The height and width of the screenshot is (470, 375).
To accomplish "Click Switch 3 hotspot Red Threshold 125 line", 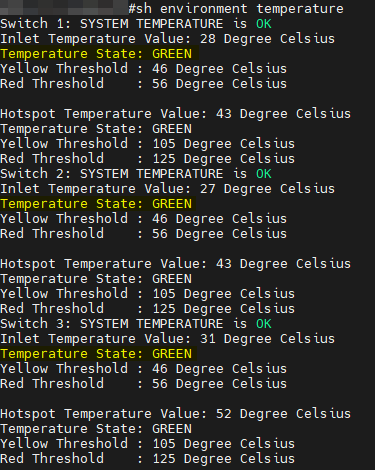I will (147, 459).
